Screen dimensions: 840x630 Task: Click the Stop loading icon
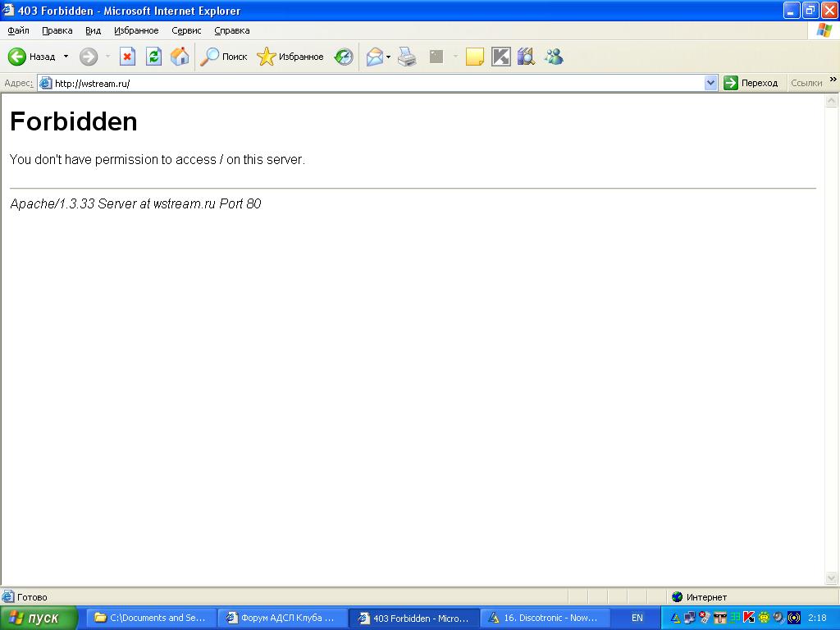pyautogui.click(x=127, y=57)
